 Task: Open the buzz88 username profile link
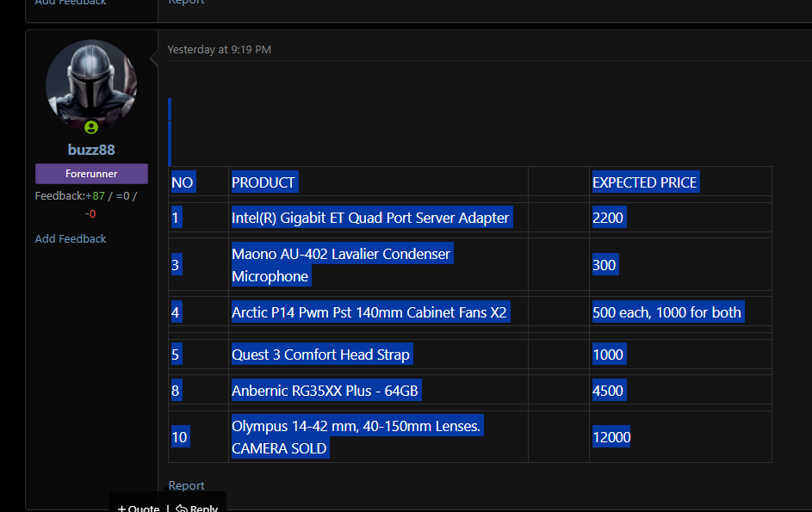(91, 150)
